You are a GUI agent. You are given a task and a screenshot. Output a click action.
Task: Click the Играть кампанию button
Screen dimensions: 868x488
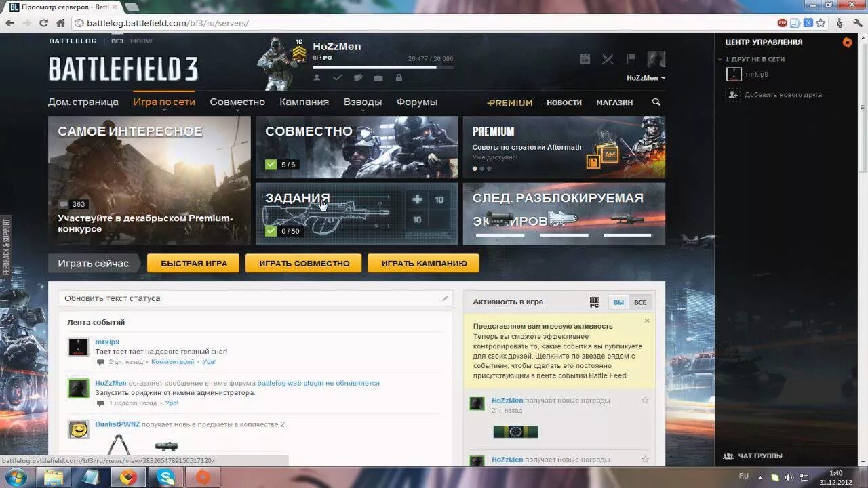(424, 264)
